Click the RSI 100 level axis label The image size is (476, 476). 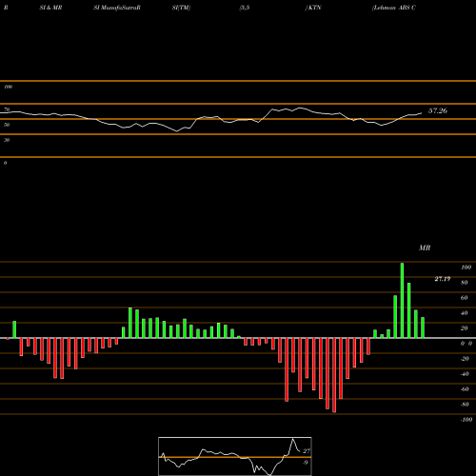pos(8,87)
